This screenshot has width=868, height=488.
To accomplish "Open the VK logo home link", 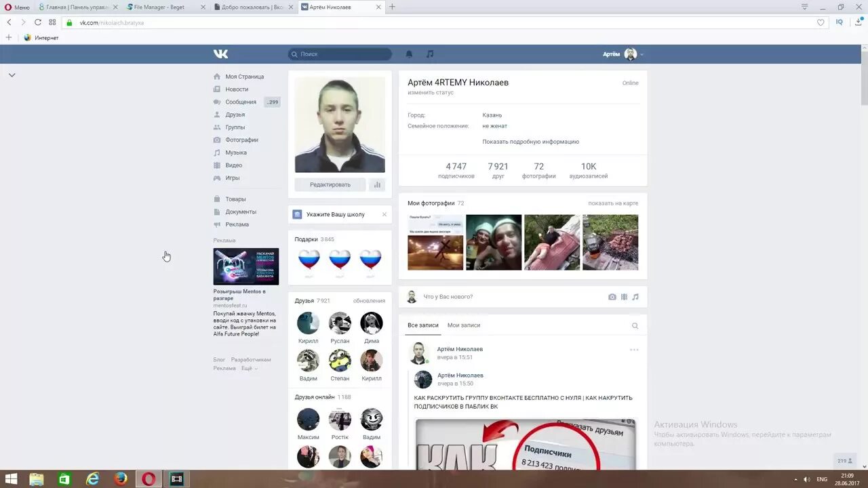I will (220, 54).
